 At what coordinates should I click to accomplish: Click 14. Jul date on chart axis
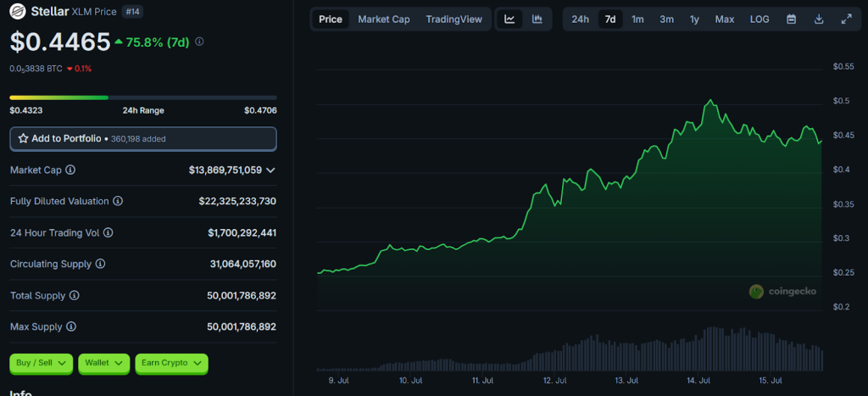click(698, 381)
